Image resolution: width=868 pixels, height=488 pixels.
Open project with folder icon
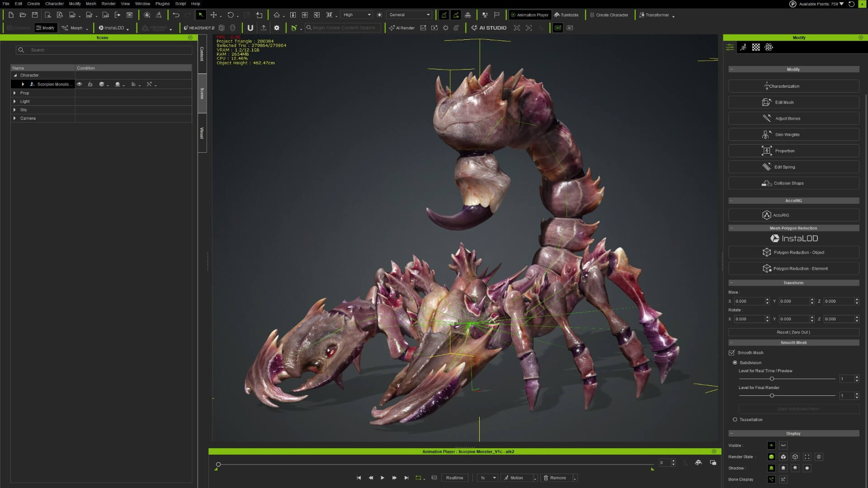23,15
